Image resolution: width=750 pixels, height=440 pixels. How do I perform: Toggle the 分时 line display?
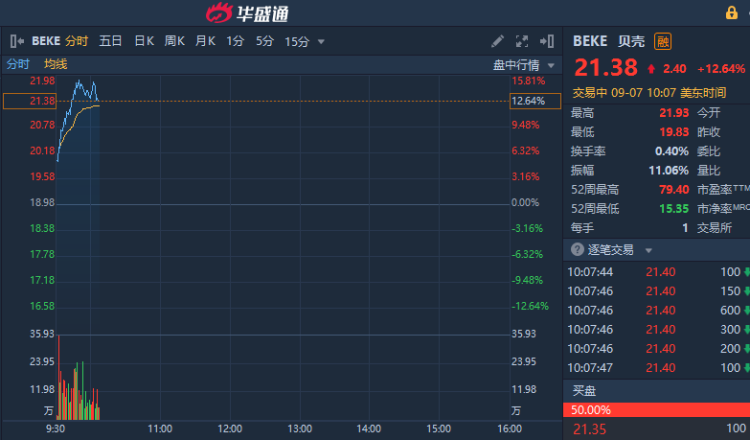(x=18, y=64)
